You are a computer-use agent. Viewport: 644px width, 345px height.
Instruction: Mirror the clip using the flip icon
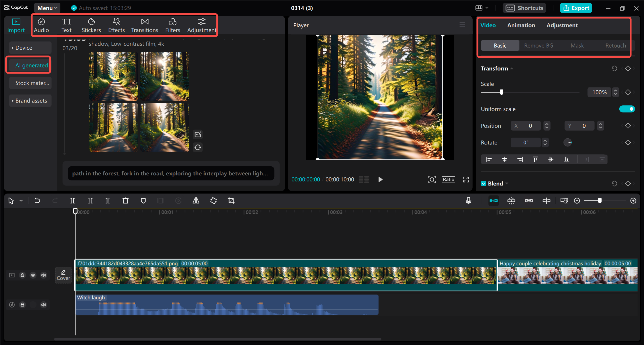[x=196, y=201]
